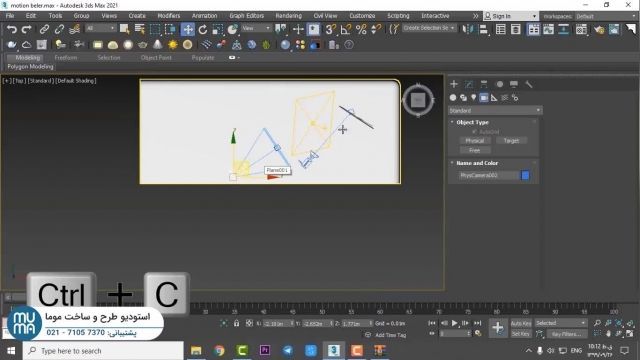Viewport: 640px width, 360px height.
Task: Open the Rendered Frame Window icon
Action: tap(614, 29)
